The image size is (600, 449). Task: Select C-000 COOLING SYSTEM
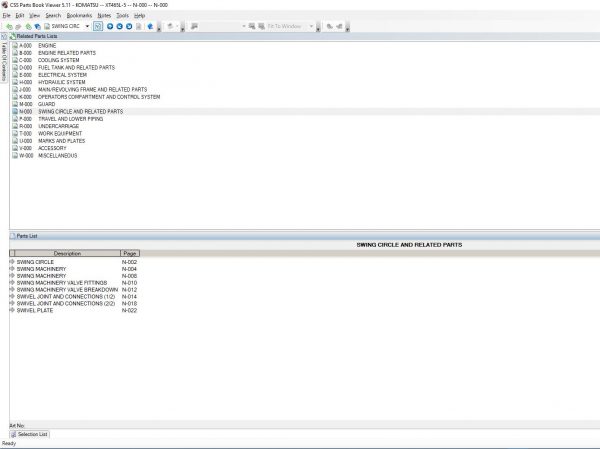(46, 60)
